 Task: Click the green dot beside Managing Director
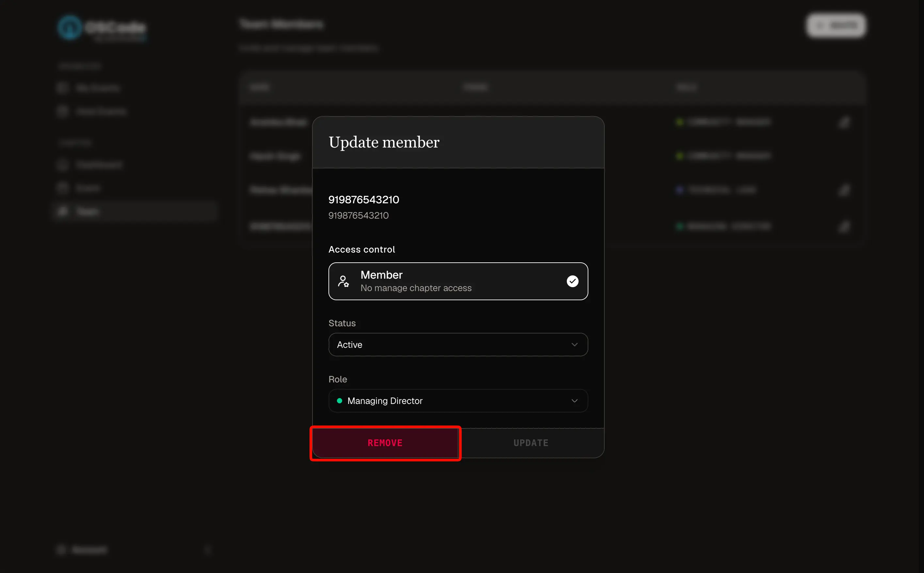pyautogui.click(x=340, y=401)
